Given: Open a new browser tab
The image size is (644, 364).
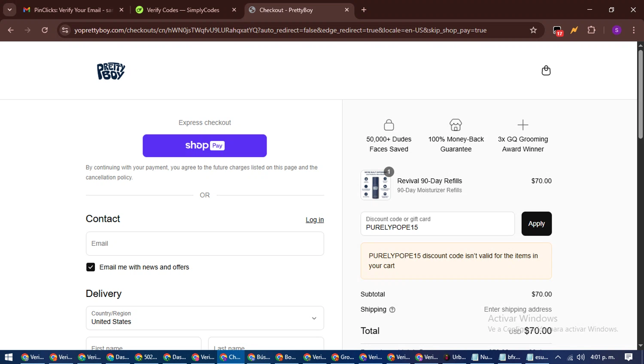Looking at the screenshot, I should point(364,10).
